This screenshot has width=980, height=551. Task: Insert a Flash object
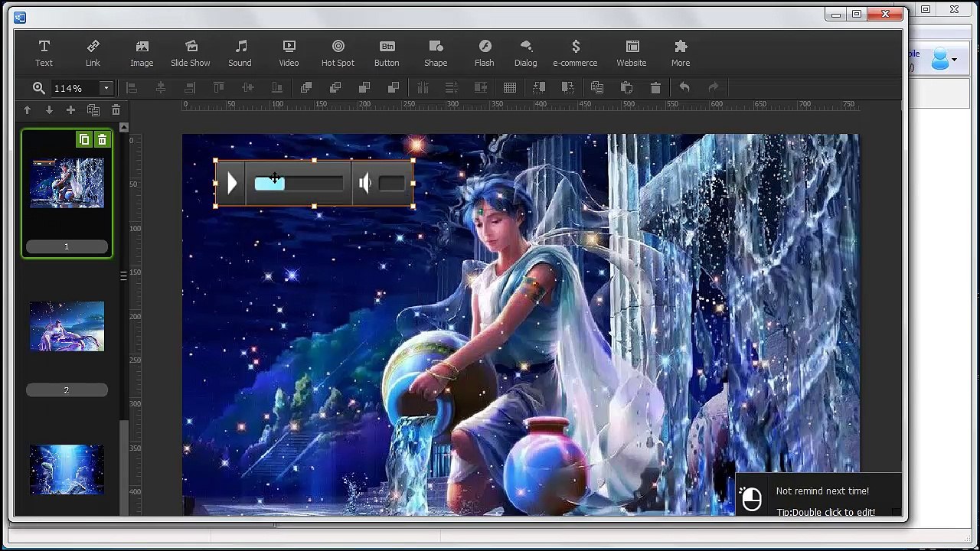tap(485, 54)
